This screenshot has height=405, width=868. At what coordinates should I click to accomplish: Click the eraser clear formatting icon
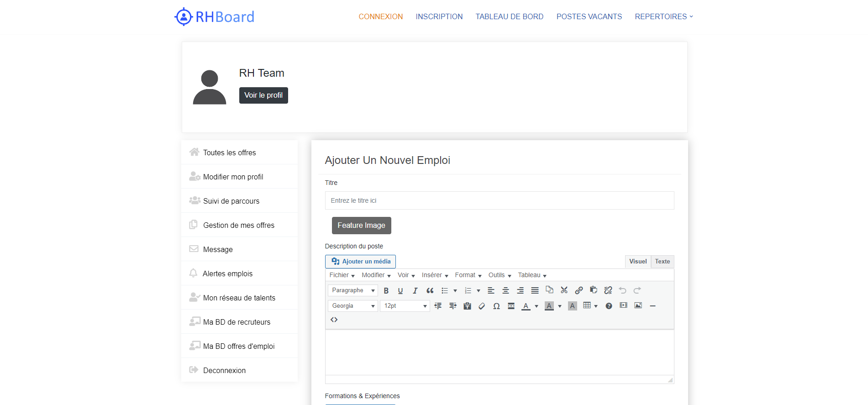point(482,306)
